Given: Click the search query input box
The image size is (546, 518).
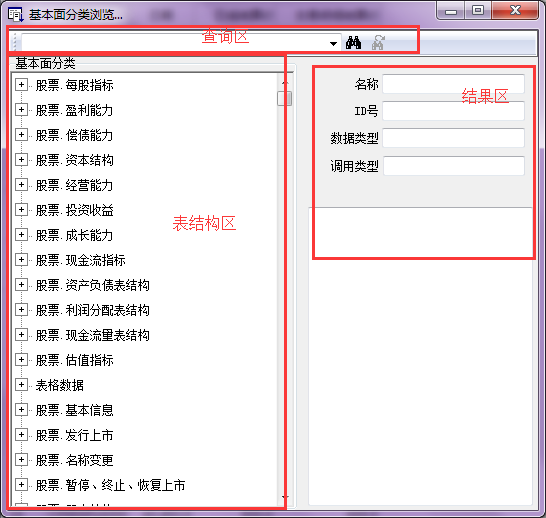Looking at the screenshot, I should (x=175, y=43).
